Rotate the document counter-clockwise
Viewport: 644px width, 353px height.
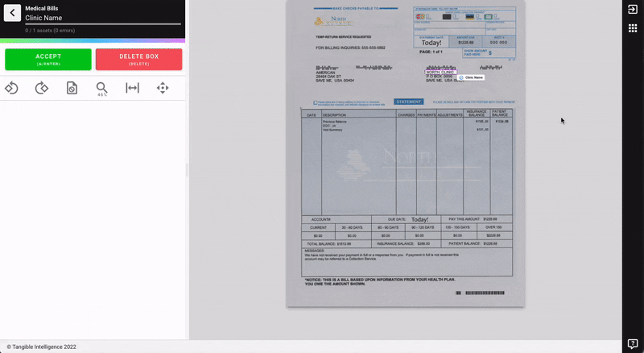point(11,88)
